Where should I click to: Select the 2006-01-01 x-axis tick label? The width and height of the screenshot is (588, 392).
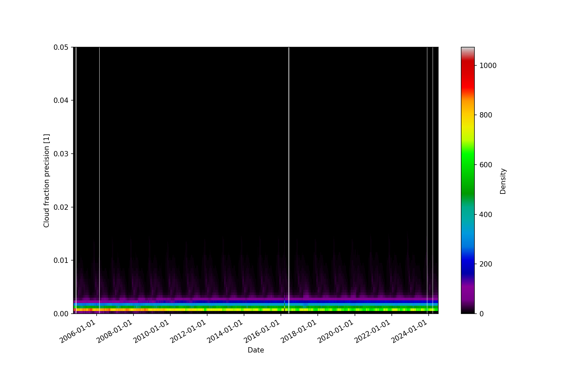point(78,332)
